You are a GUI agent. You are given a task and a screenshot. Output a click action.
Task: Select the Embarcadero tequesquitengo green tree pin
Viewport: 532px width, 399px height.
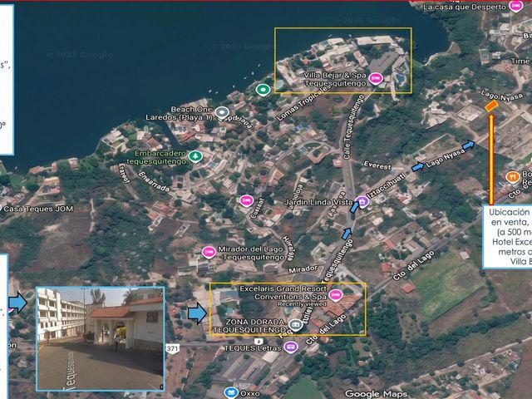pyautogui.click(x=195, y=156)
